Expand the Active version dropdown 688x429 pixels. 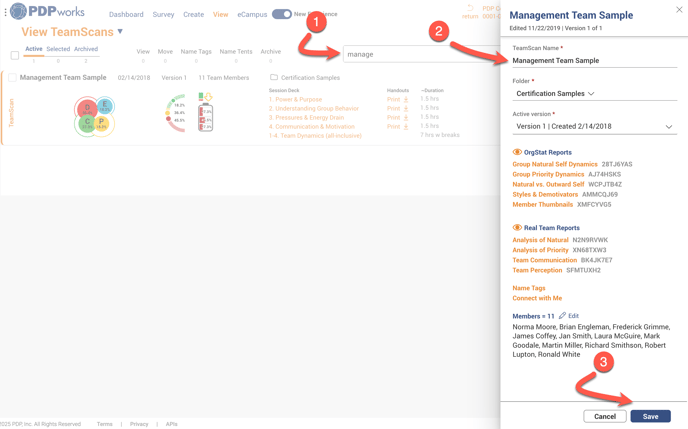pos(668,127)
